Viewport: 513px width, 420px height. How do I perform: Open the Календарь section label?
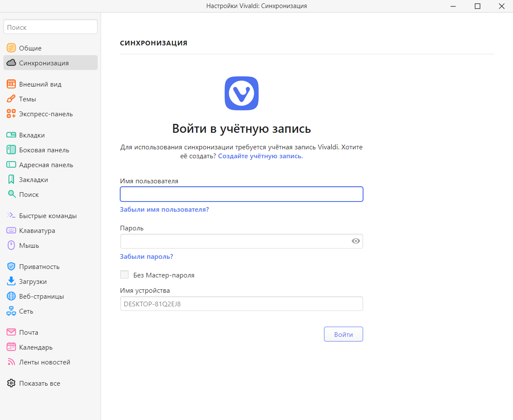click(36, 347)
